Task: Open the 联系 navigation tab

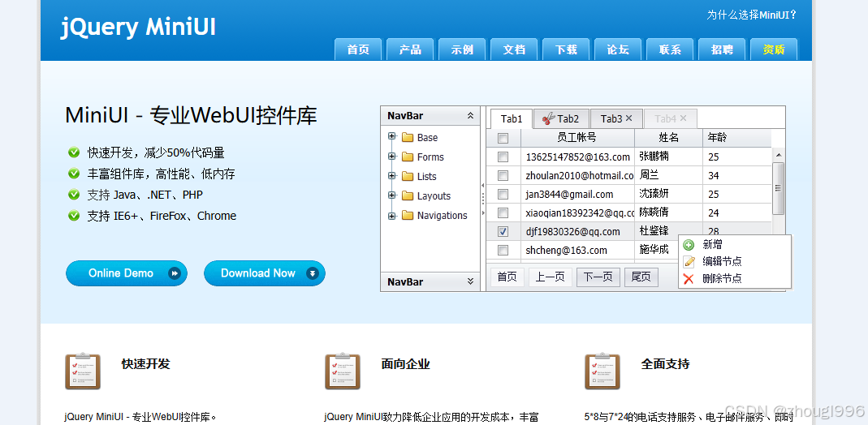Action: [x=670, y=49]
